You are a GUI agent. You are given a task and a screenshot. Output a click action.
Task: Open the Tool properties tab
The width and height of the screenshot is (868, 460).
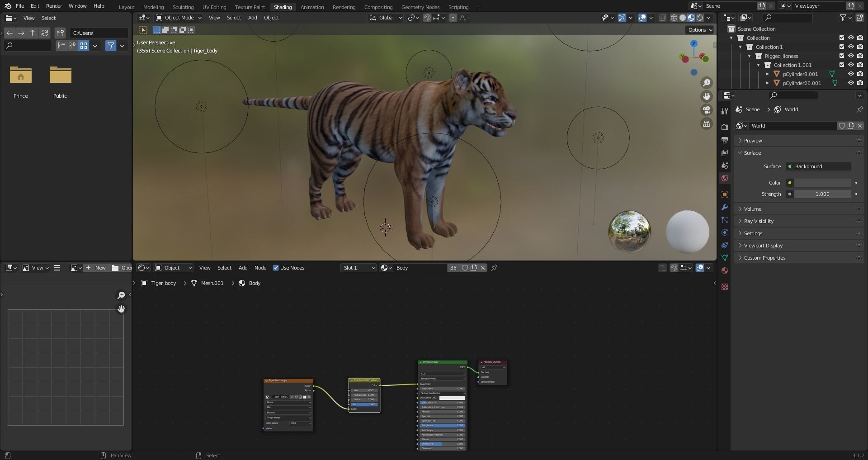pyautogui.click(x=725, y=111)
